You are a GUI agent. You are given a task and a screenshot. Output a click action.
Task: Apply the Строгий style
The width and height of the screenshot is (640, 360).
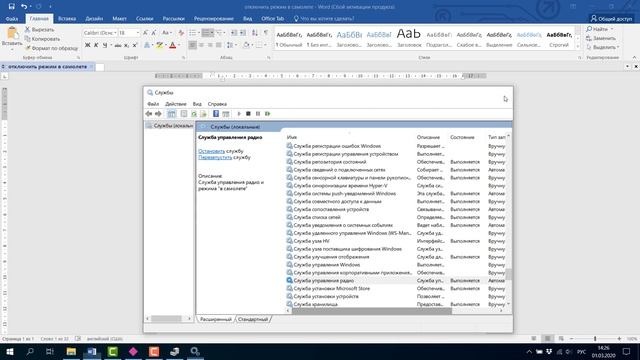[559, 39]
